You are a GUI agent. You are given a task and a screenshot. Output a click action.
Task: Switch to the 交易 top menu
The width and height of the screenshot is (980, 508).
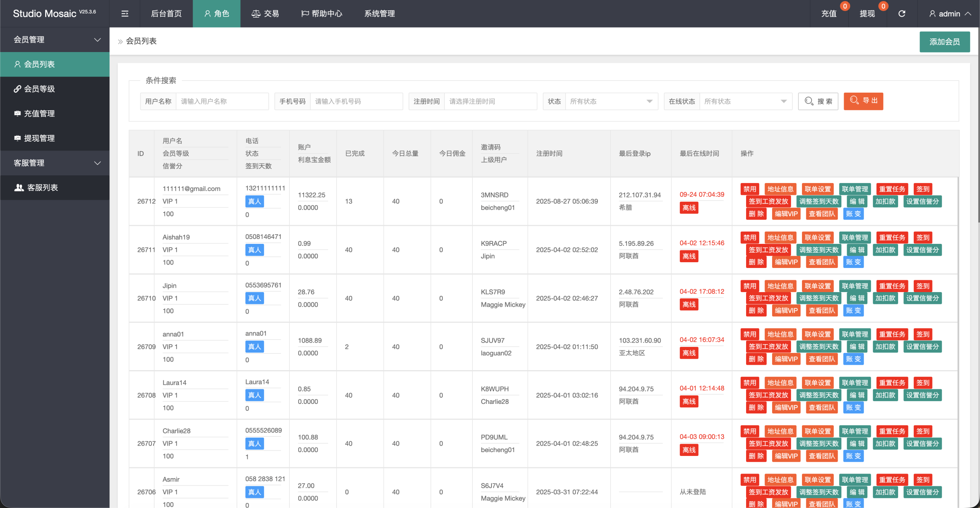tap(265, 14)
